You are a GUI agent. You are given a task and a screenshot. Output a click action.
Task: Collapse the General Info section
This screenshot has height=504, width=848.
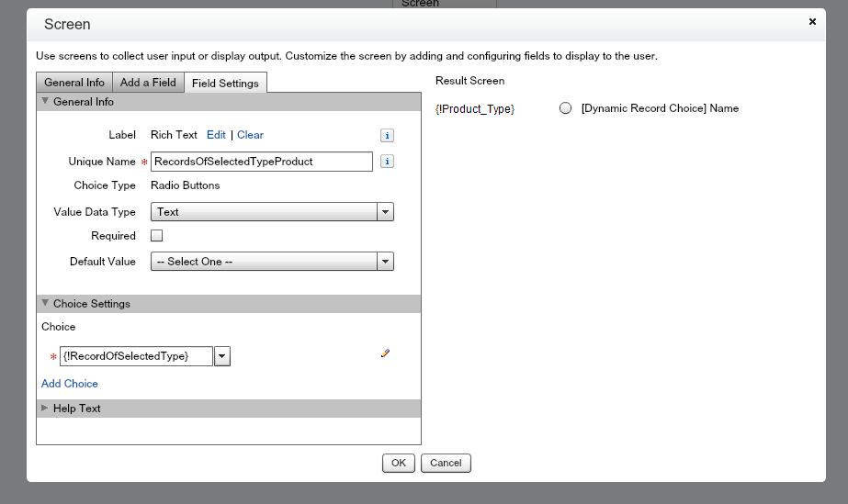[x=45, y=102]
